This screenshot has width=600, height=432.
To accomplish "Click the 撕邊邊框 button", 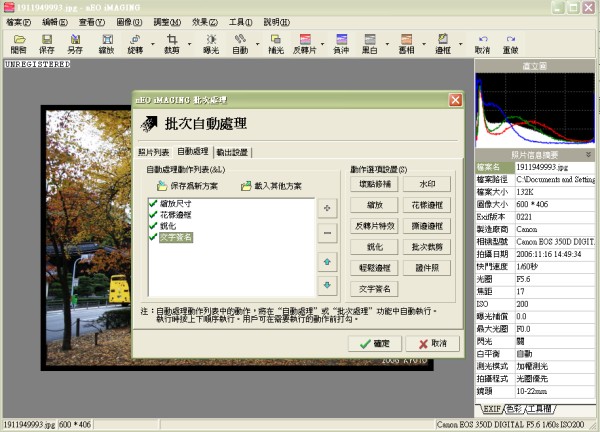I will click(x=427, y=226).
